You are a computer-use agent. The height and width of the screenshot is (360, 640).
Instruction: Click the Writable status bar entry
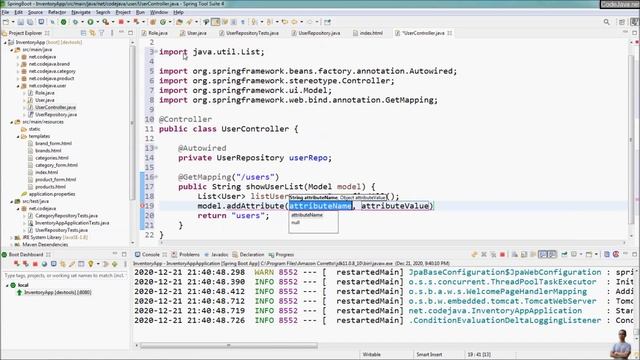pos(371,354)
